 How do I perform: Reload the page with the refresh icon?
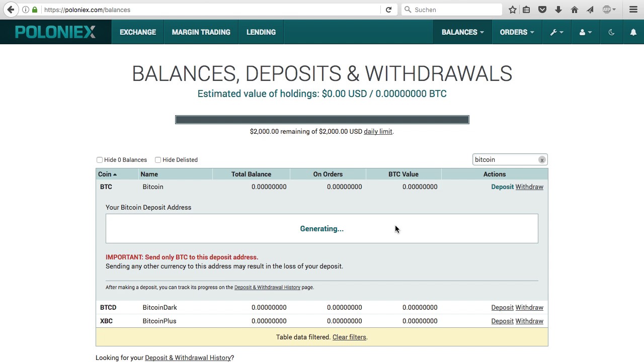[388, 10]
